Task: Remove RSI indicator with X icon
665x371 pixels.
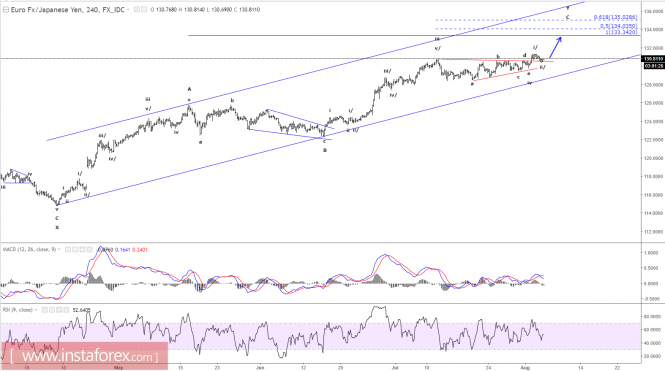Action: [66, 310]
